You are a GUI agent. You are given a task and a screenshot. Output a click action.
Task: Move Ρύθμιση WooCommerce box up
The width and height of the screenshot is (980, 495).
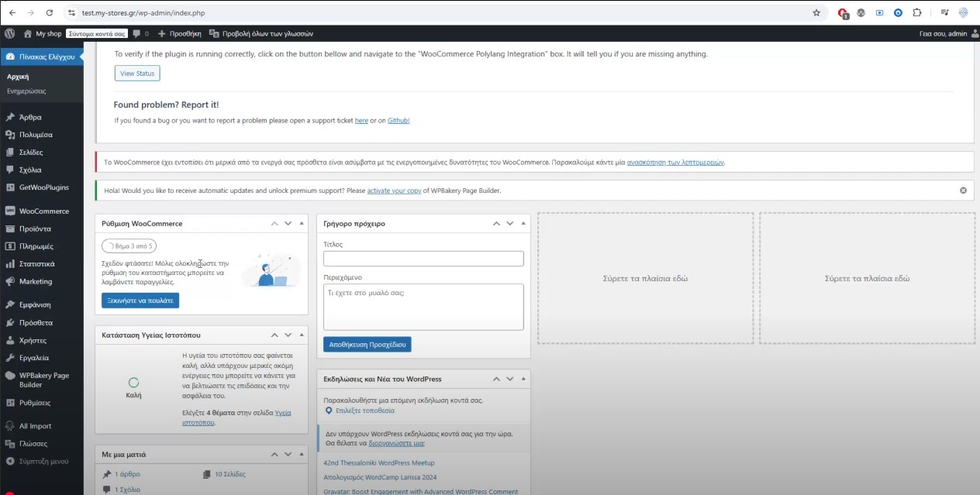click(x=274, y=223)
